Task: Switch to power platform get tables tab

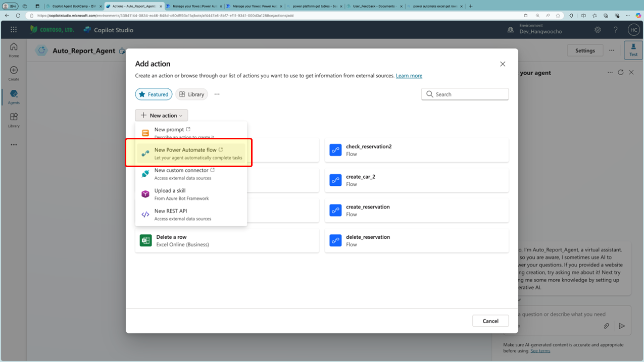Action: (x=314, y=6)
